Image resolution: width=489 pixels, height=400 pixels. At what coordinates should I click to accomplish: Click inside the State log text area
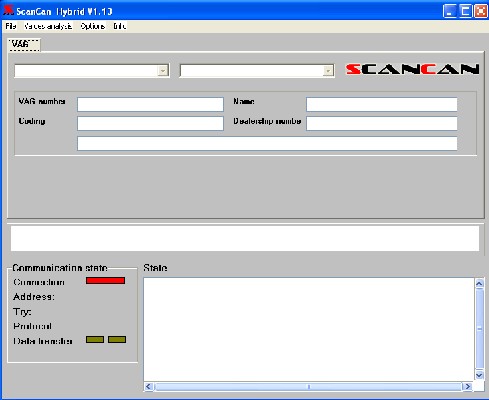click(x=309, y=329)
